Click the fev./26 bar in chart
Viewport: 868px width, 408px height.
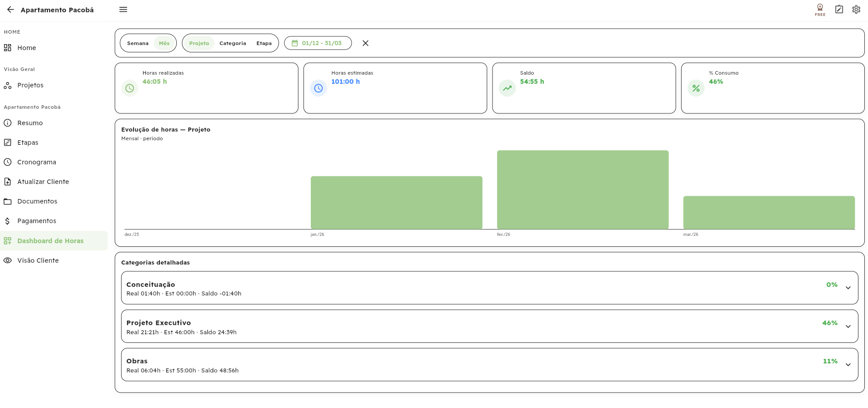pos(582,189)
